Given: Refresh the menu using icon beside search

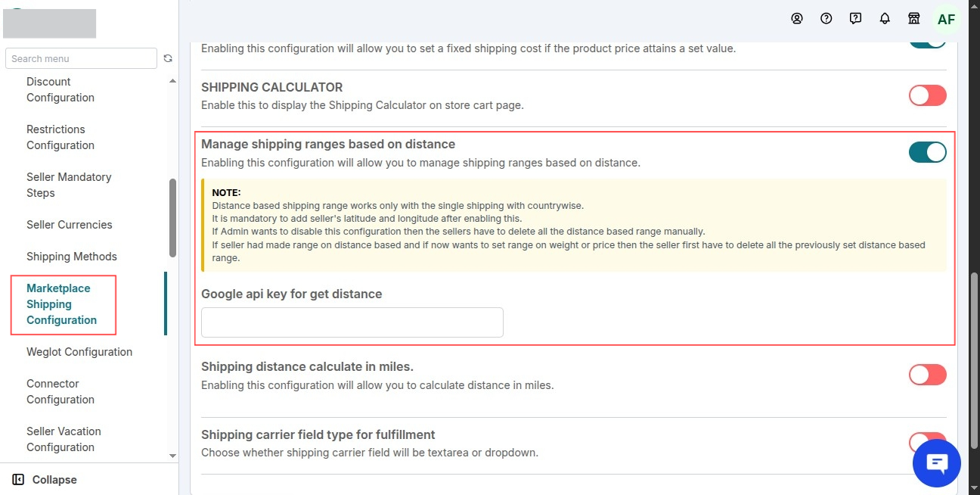Looking at the screenshot, I should pos(168,58).
